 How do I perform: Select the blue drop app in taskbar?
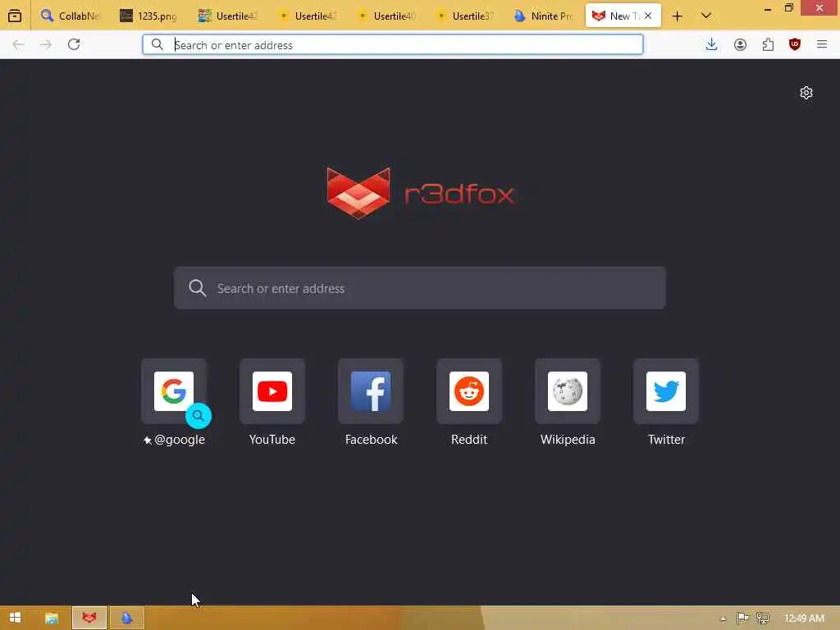(x=127, y=618)
